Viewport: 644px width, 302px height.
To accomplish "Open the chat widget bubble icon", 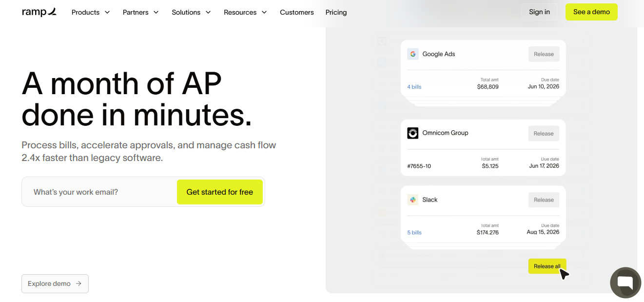I will [x=625, y=283].
